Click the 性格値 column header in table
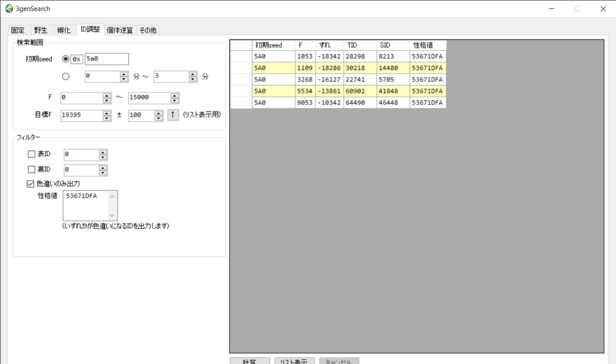616x364 pixels. (x=428, y=45)
